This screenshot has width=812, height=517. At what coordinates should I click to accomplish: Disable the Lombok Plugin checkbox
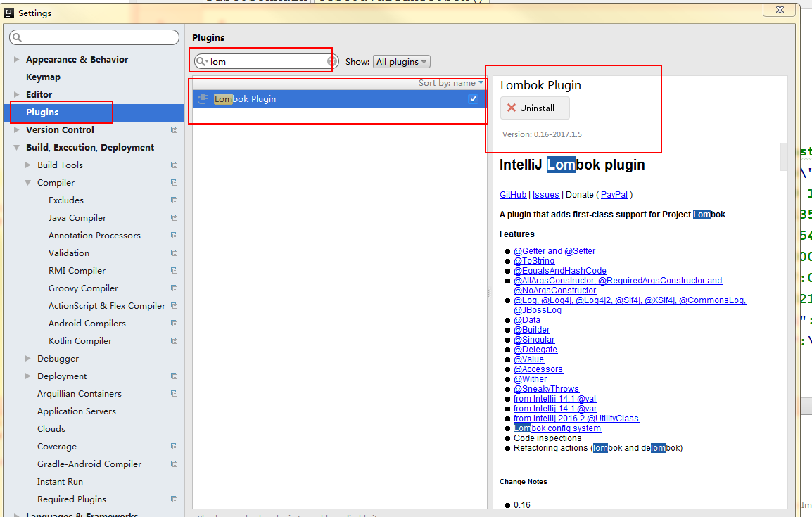pyautogui.click(x=474, y=99)
